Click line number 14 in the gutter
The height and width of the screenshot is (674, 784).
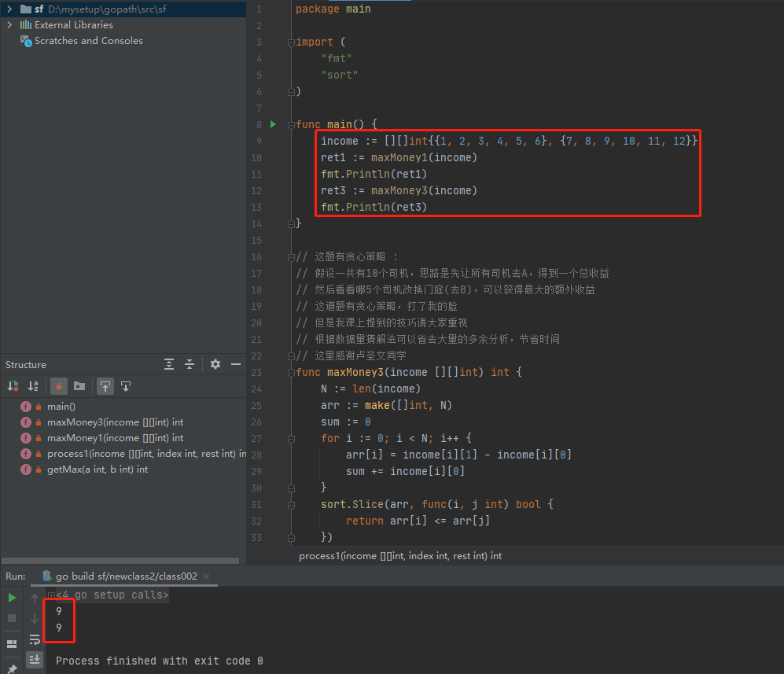coord(256,223)
